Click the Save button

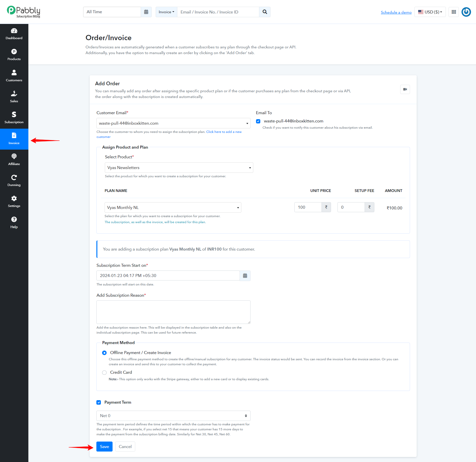[104, 447]
